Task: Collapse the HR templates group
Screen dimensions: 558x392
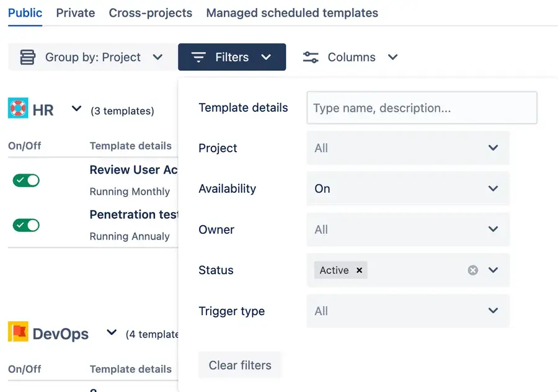Action: tap(76, 108)
